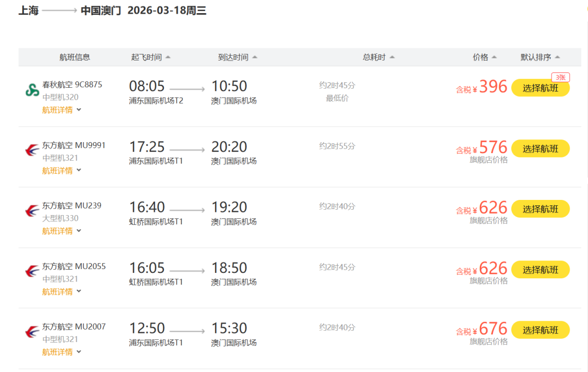588x372 pixels.
Task: Select 选择航班 for the ¥676 MU2007 flight
Action: tap(540, 330)
